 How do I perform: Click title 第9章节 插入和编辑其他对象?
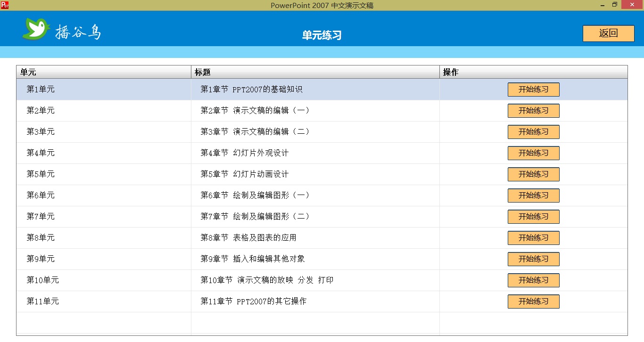pos(253,259)
